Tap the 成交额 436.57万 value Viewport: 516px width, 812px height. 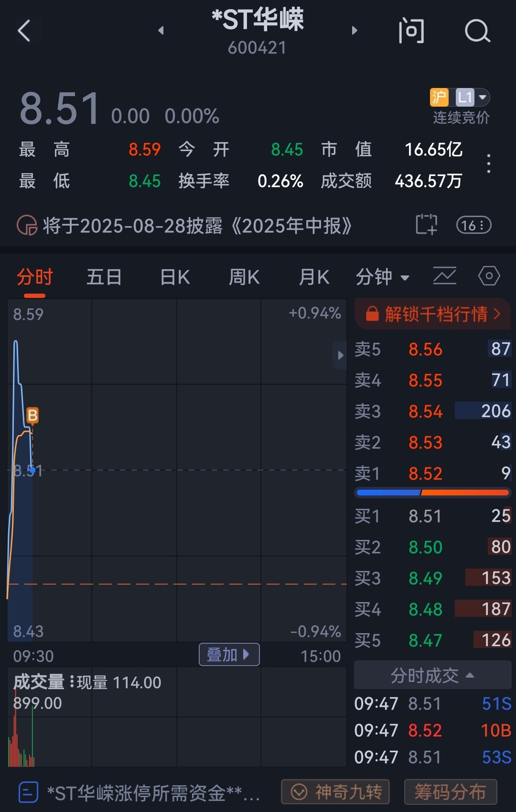pyautogui.click(x=429, y=181)
